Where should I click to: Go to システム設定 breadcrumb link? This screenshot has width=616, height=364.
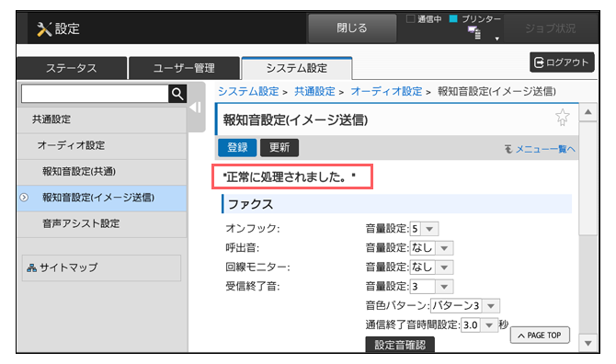pos(248,92)
